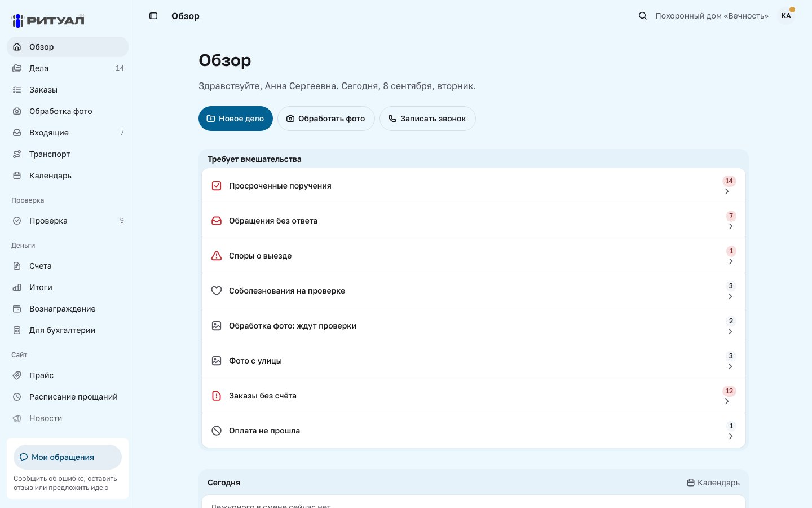Click the Записать звонок button

click(427, 119)
